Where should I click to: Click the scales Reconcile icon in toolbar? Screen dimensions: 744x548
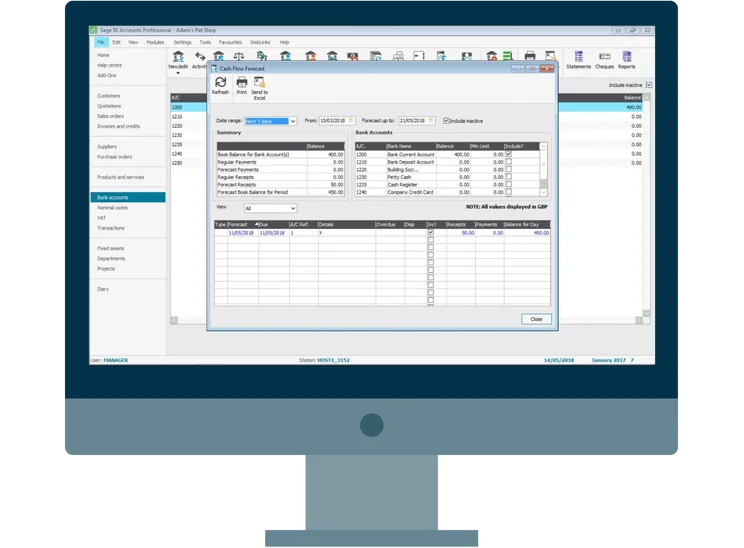(239, 56)
